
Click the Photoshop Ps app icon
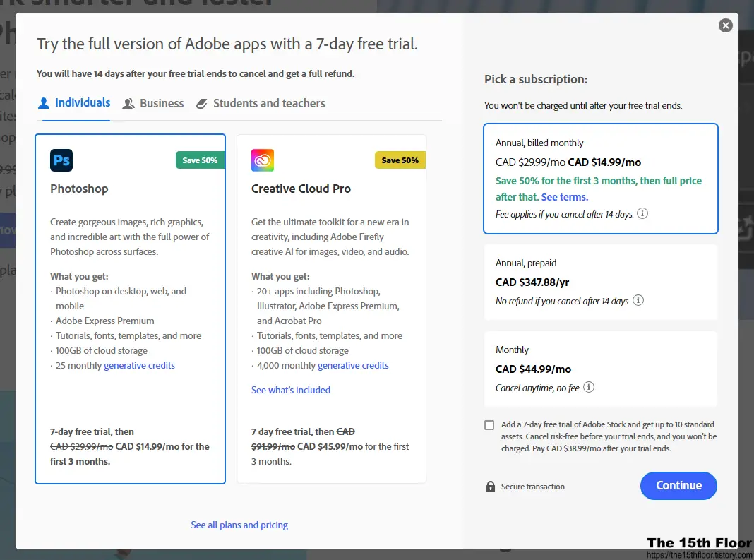61,160
